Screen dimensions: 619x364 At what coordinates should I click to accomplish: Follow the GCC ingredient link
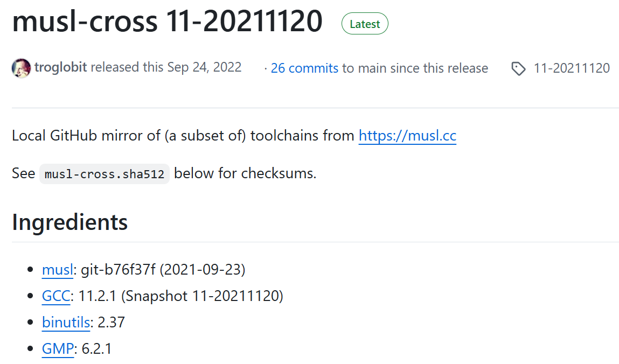(x=55, y=296)
